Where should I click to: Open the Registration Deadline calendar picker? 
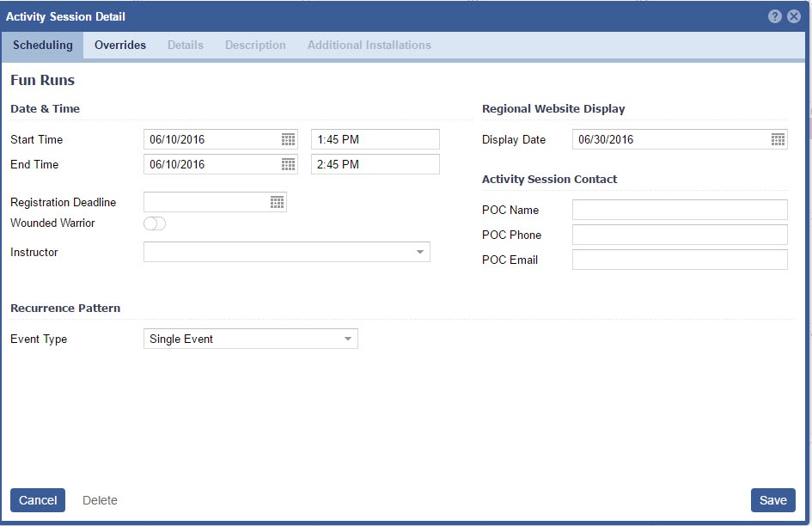coord(277,202)
